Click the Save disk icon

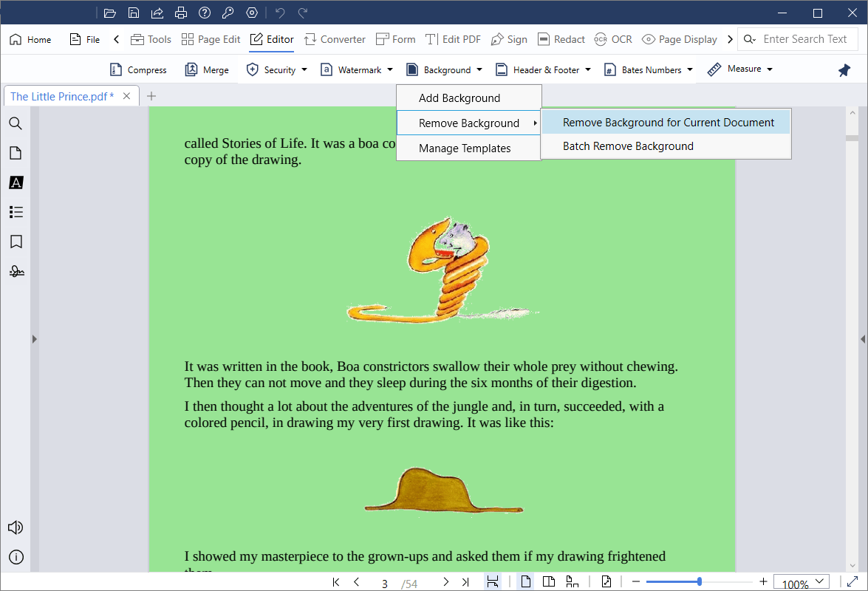pyautogui.click(x=134, y=13)
